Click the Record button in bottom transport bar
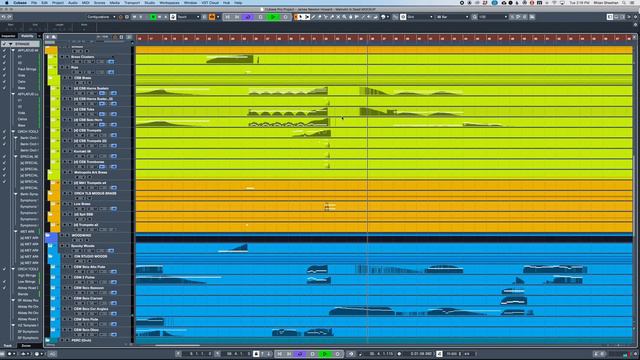The image size is (640, 360). click(338, 354)
